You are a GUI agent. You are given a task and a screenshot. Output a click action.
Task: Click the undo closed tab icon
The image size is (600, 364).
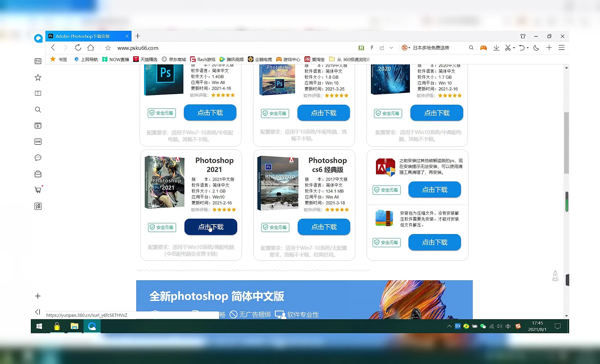521,48
